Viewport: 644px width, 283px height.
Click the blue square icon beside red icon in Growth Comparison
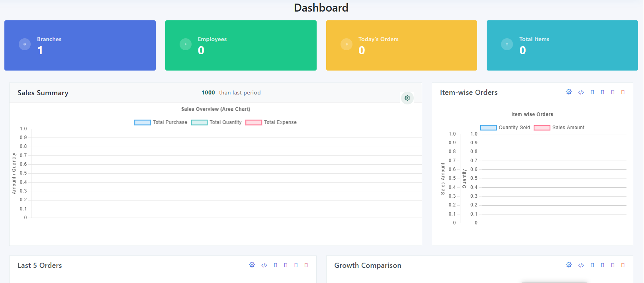[x=613, y=265]
